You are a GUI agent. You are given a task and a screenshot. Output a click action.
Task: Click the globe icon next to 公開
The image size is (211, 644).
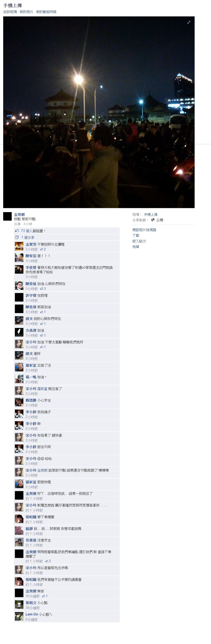(153, 220)
